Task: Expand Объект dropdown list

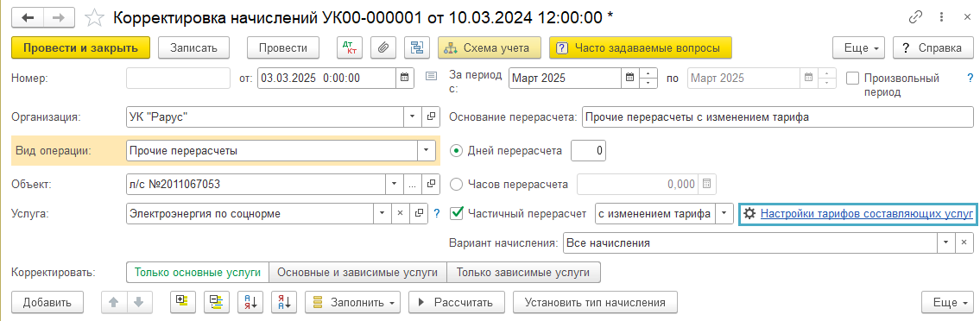Action: (394, 185)
